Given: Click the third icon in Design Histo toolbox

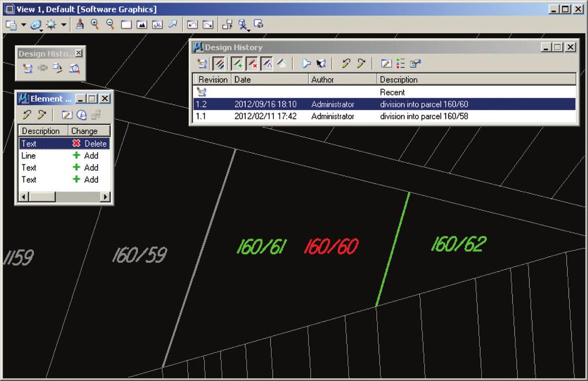Looking at the screenshot, I should [58, 68].
